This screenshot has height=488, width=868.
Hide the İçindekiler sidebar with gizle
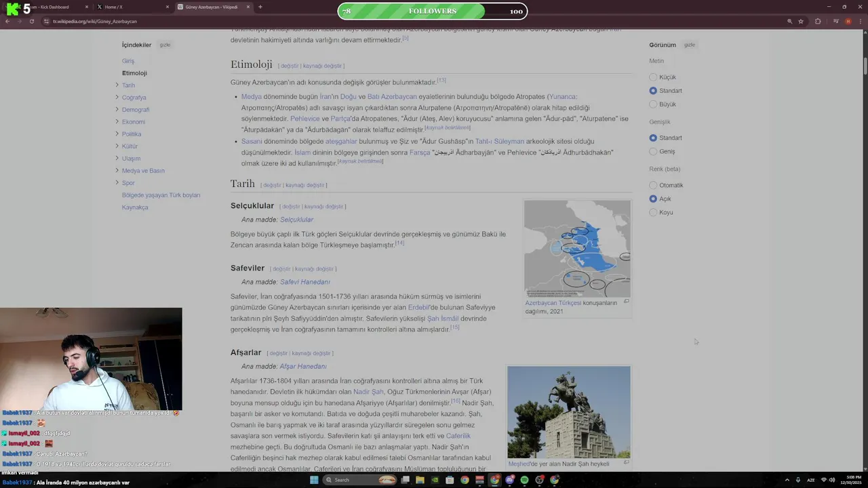point(165,45)
